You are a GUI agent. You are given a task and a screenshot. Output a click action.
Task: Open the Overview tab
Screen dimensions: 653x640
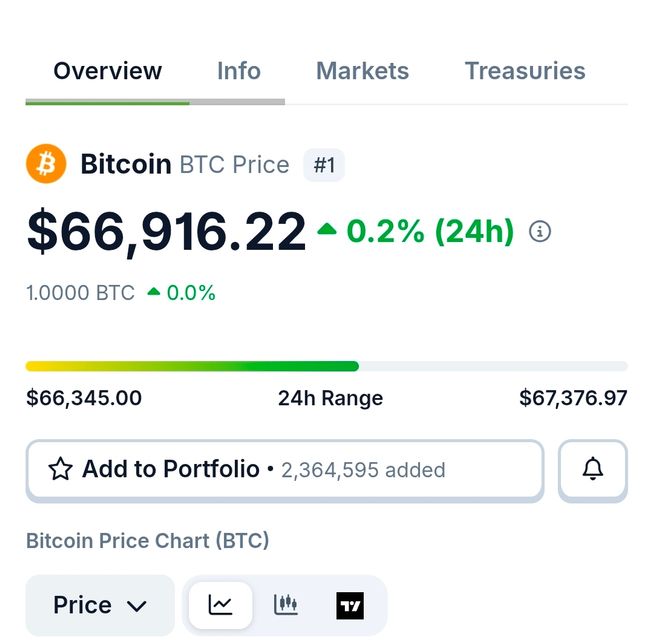pos(107,71)
